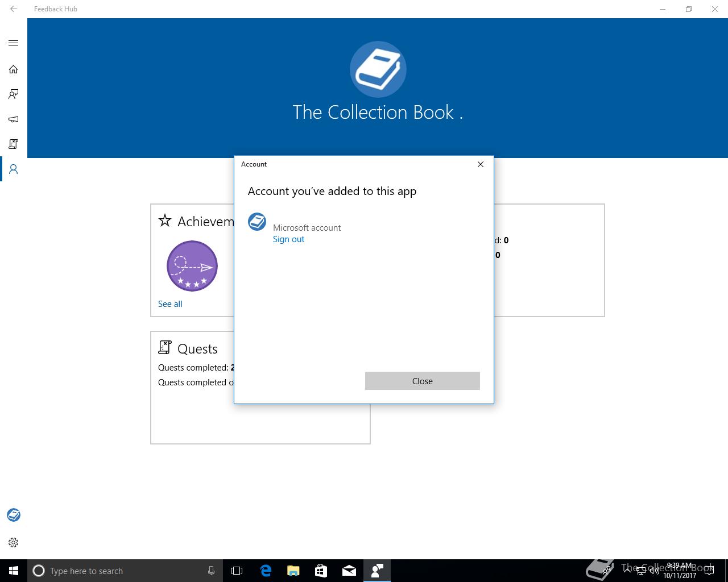Open Windows Start menu
Screen dimensions: 728x582
pyautogui.click(x=14, y=571)
